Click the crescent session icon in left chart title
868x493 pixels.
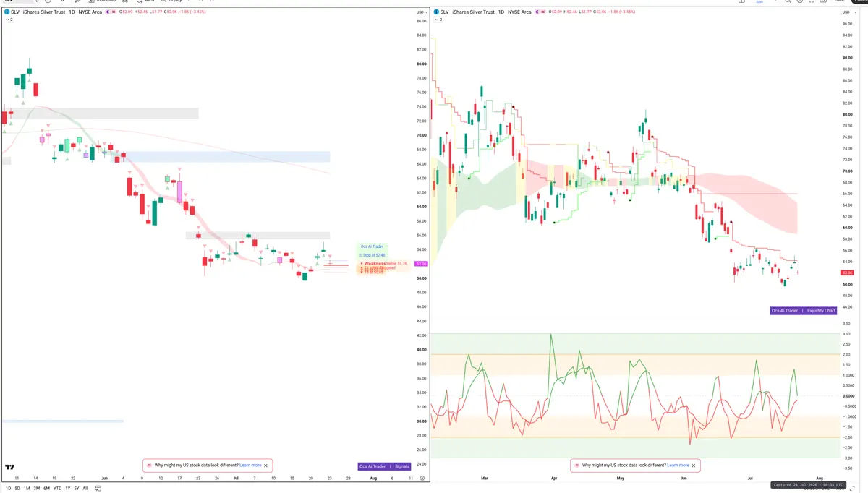tap(109, 12)
